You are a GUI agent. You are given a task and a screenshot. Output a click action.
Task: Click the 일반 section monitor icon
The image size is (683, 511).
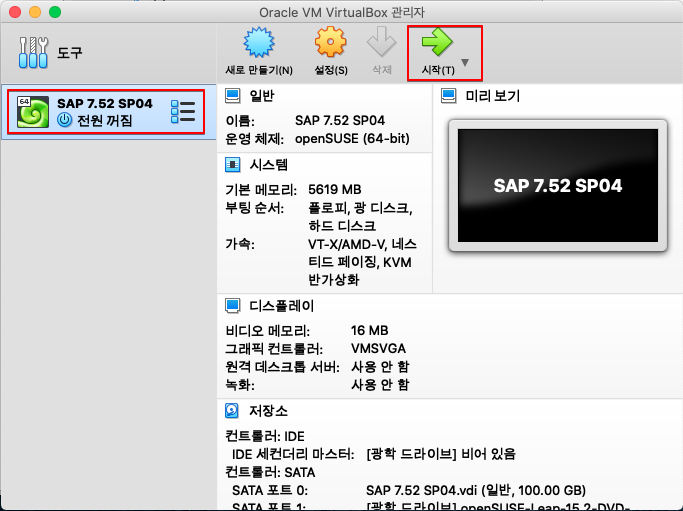233,95
